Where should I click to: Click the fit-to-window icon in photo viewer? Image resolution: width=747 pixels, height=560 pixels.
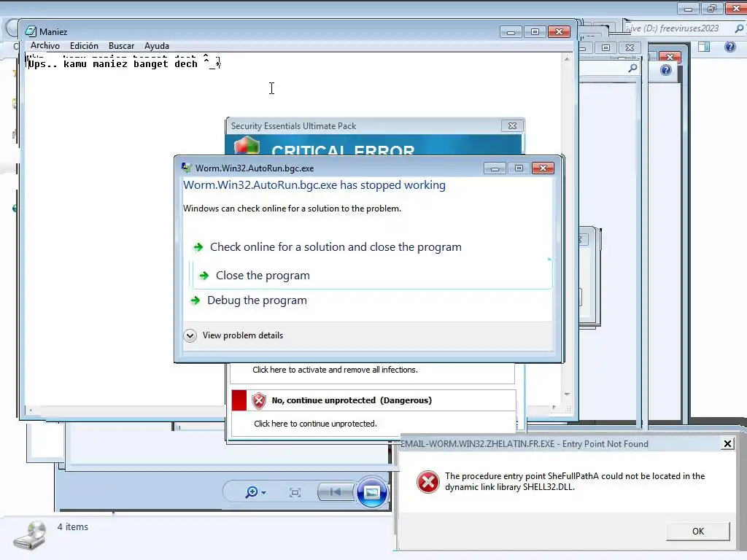pos(295,492)
